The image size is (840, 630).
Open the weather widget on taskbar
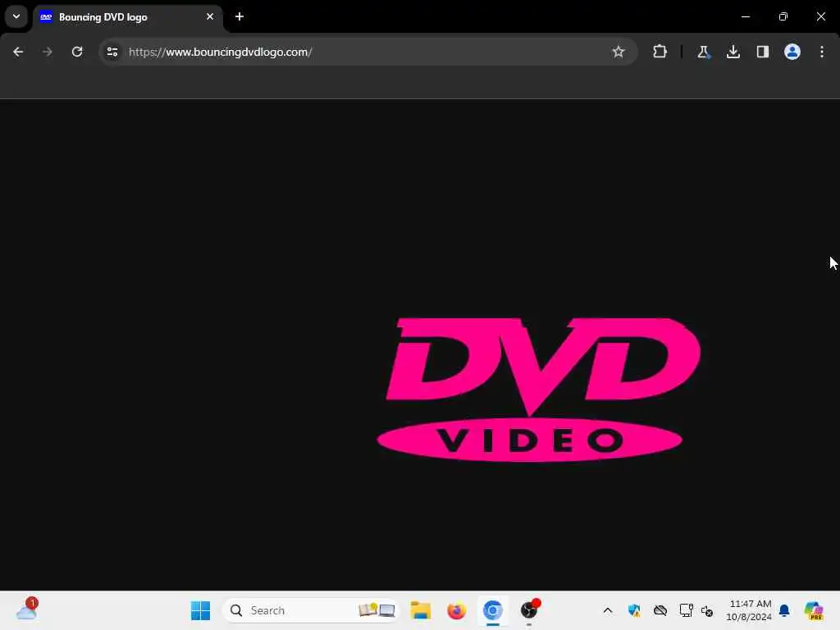coord(27,610)
